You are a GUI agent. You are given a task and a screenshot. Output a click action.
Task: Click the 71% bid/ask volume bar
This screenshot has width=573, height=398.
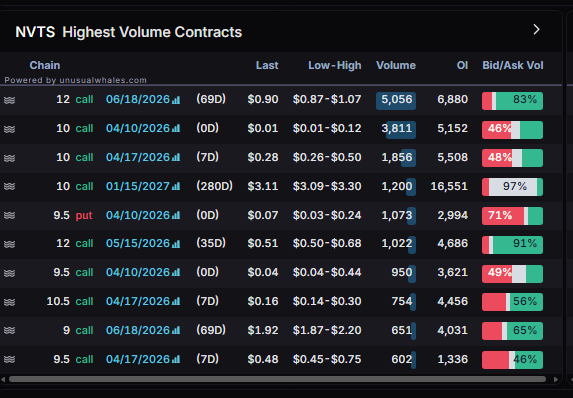point(512,216)
